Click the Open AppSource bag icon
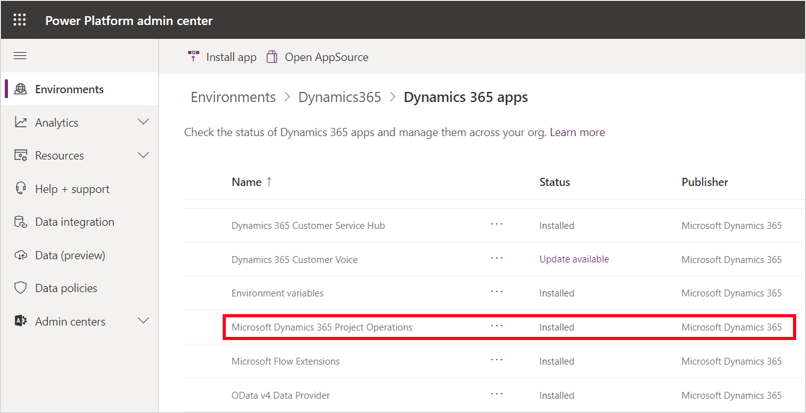806x413 pixels. tap(272, 57)
